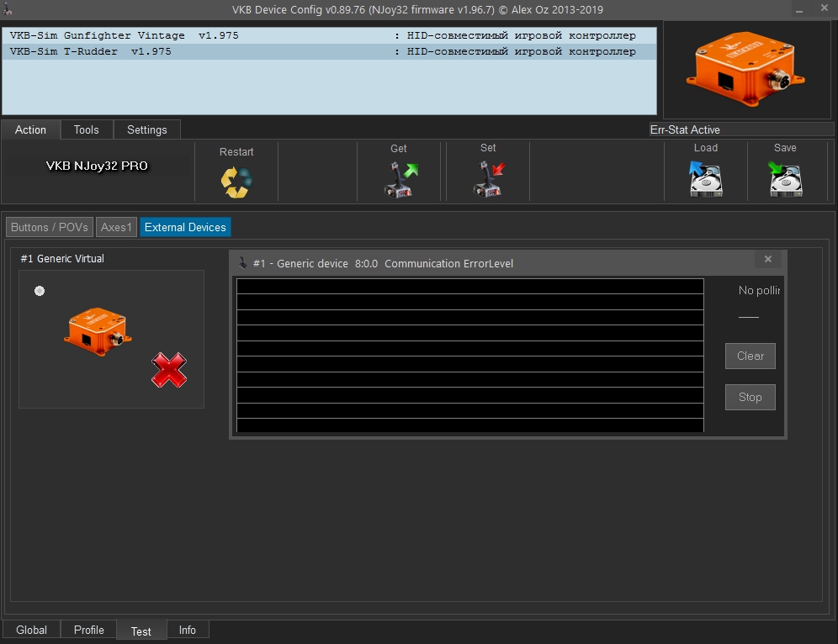Open the Info bottom tab
Viewport: 838px width, 644px height.
[187, 630]
